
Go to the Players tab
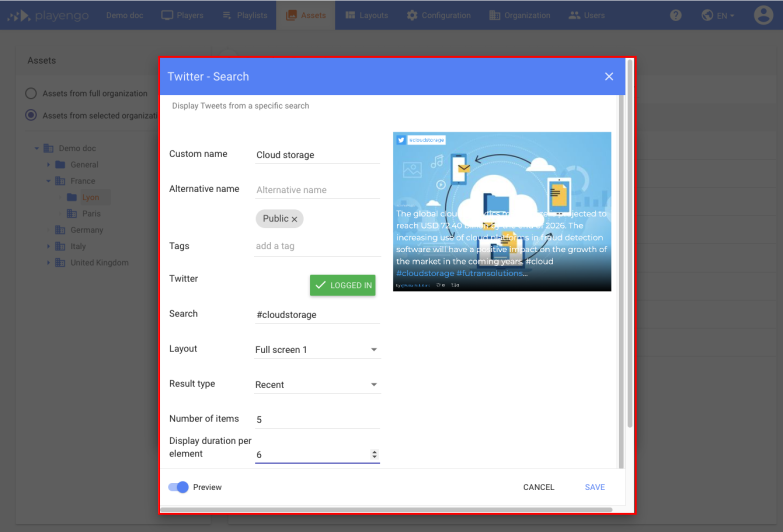(182, 15)
